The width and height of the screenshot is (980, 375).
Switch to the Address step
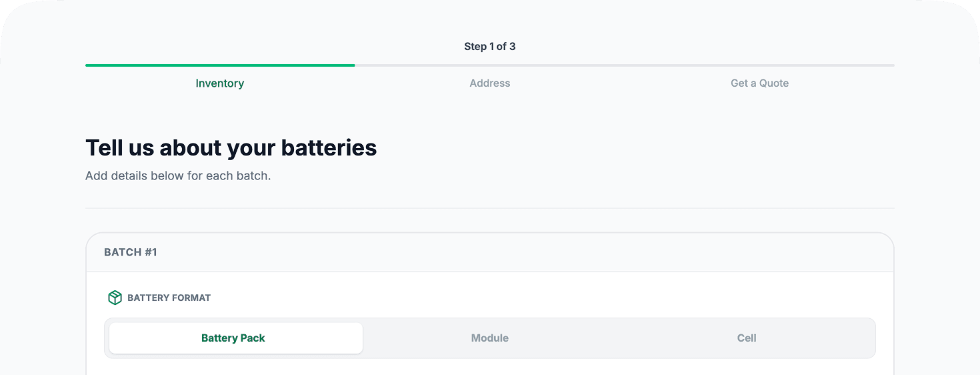tap(489, 83)
